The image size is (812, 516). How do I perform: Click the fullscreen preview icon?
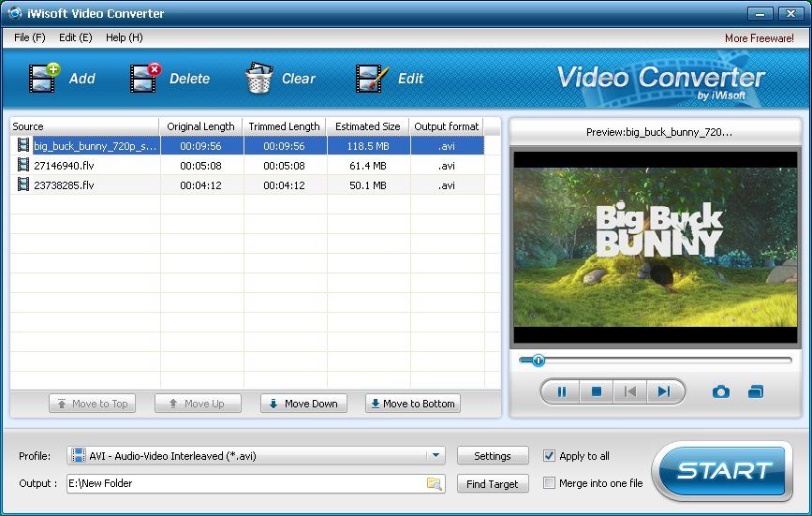coord(756,391)
